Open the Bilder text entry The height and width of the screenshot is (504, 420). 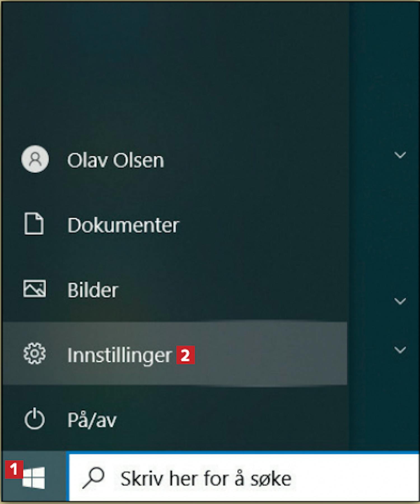pos(93,290)
